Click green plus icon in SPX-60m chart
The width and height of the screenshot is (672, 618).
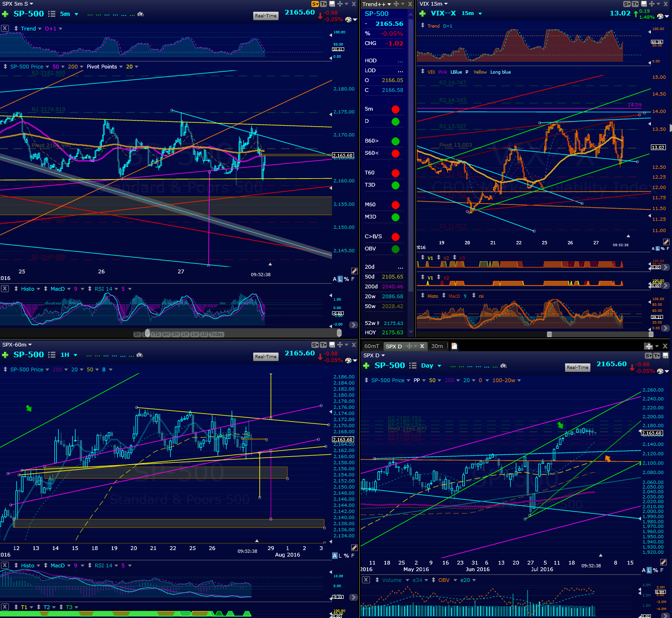[5, 355]
